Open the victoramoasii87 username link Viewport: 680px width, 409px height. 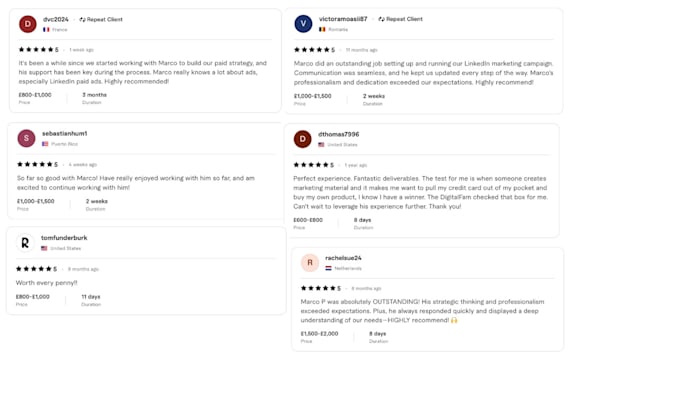click(343, 19)
